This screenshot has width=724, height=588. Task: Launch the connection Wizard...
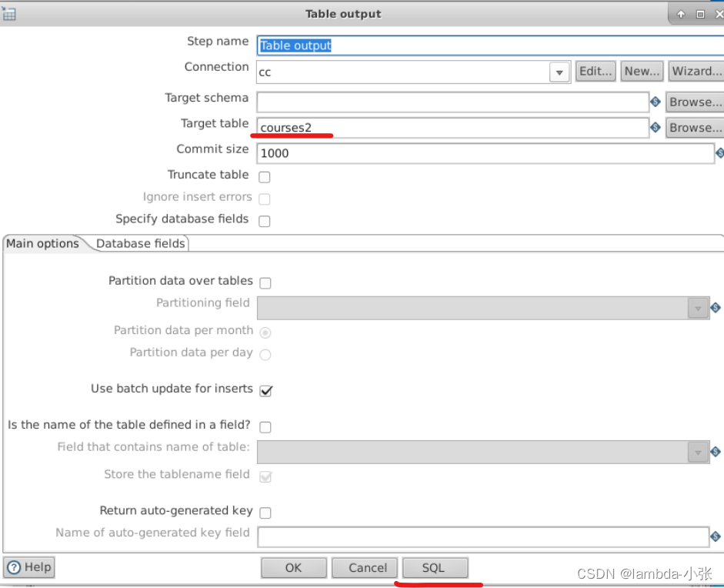[696, 71]
